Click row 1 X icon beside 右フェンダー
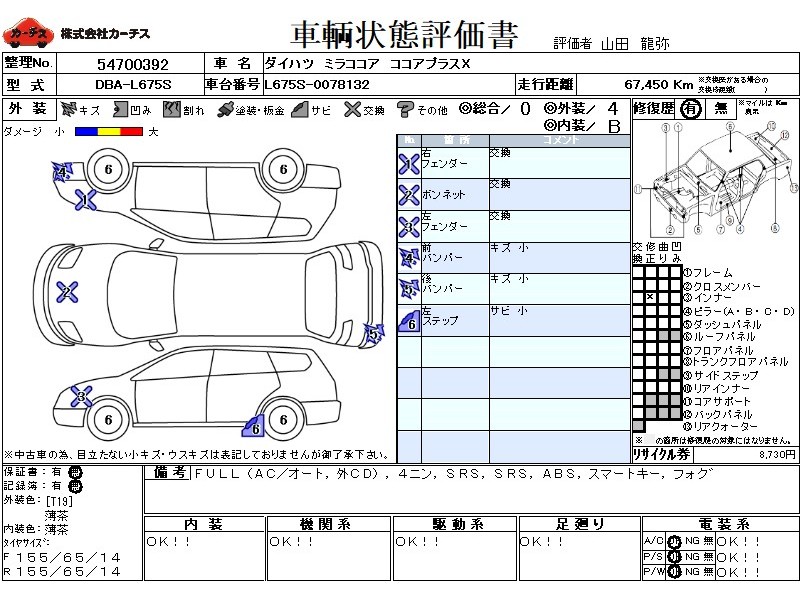This screenshot has width=800, height=600. tap(409, 164)
